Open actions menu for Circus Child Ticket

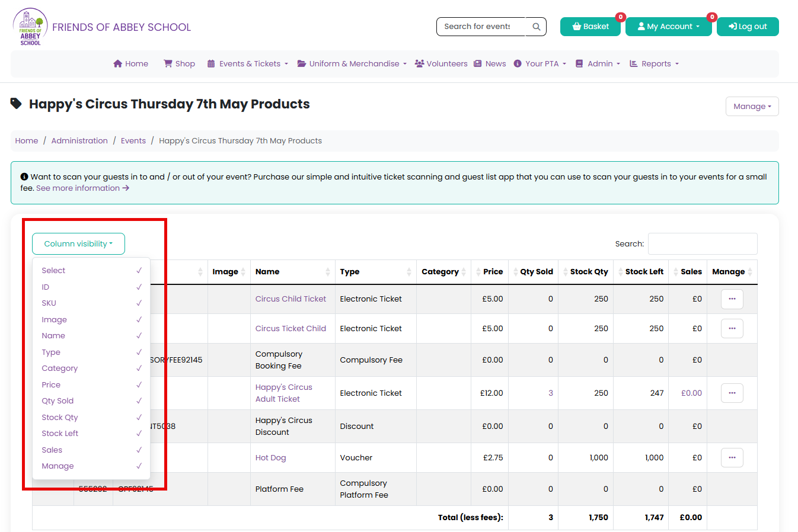point(732,299)
